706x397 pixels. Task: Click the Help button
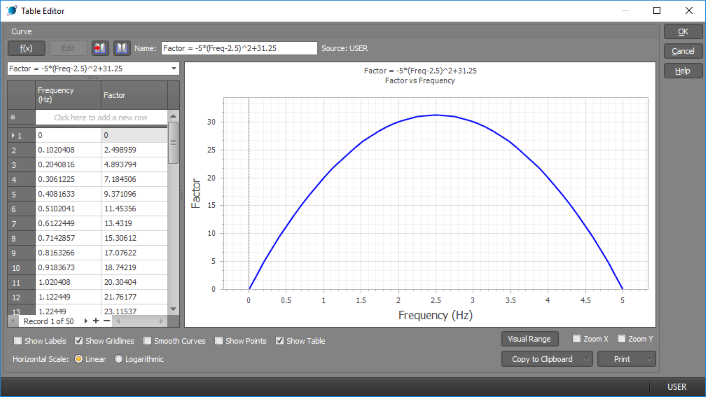[683, 71]
